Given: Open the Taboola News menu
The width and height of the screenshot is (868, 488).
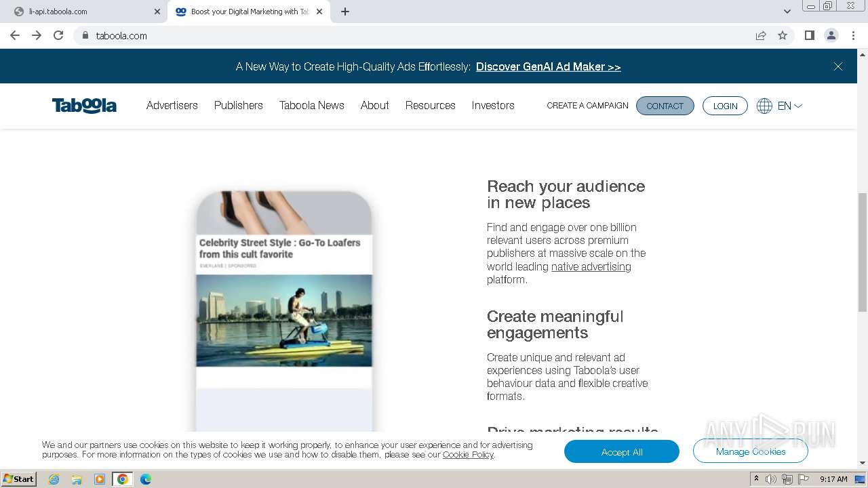Looking at the screenshot, I should (311, 105).
